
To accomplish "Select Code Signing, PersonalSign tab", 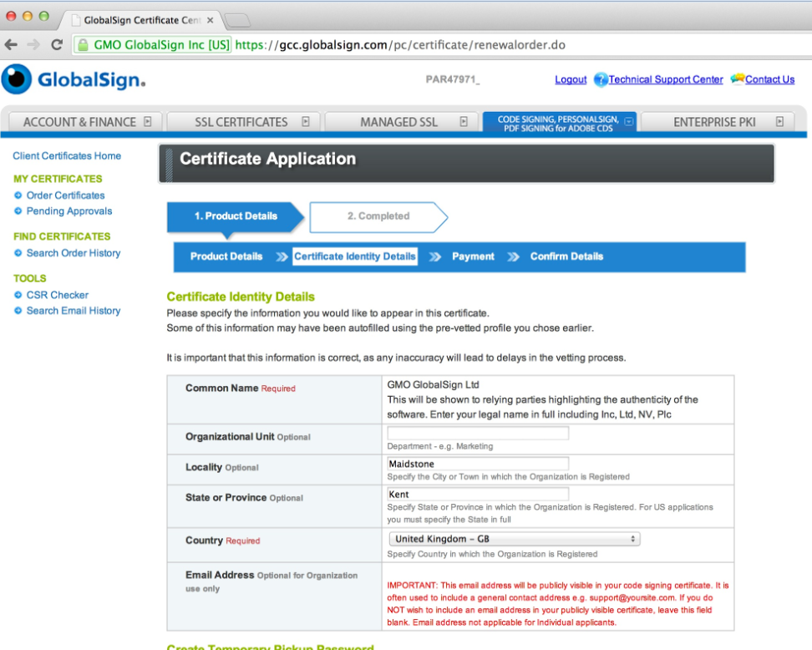I will click(x=559, y=122).
